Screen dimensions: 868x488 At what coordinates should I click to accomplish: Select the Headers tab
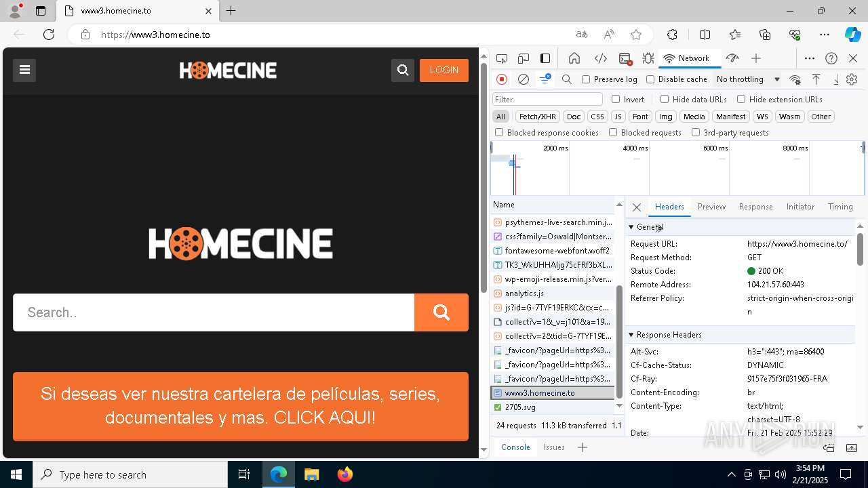coord(669,207)
